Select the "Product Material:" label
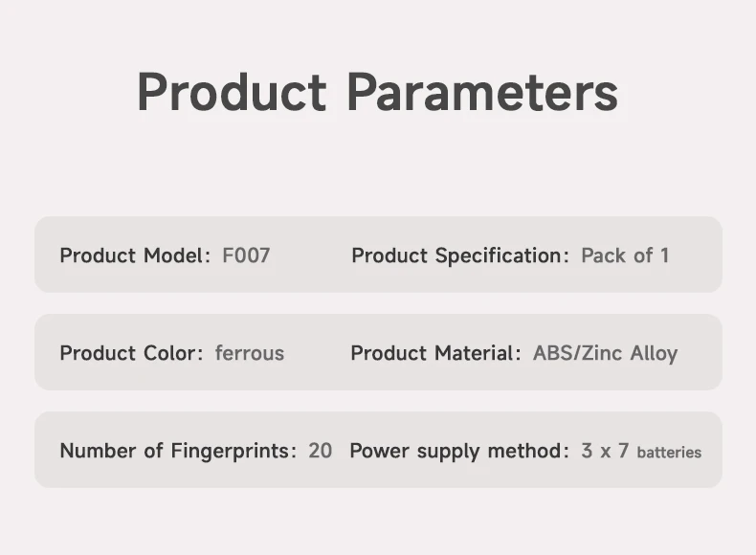 click(x=436, y=353)
